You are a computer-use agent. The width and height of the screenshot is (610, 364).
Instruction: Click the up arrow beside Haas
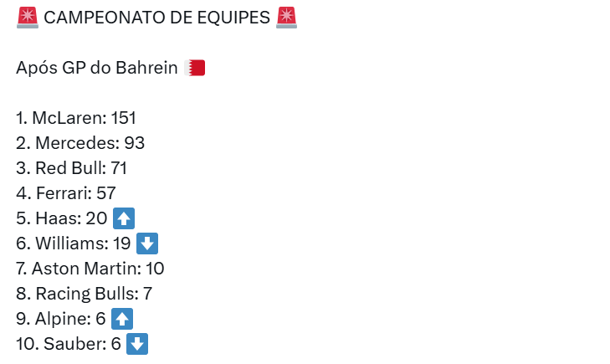(x=124, y=219)
